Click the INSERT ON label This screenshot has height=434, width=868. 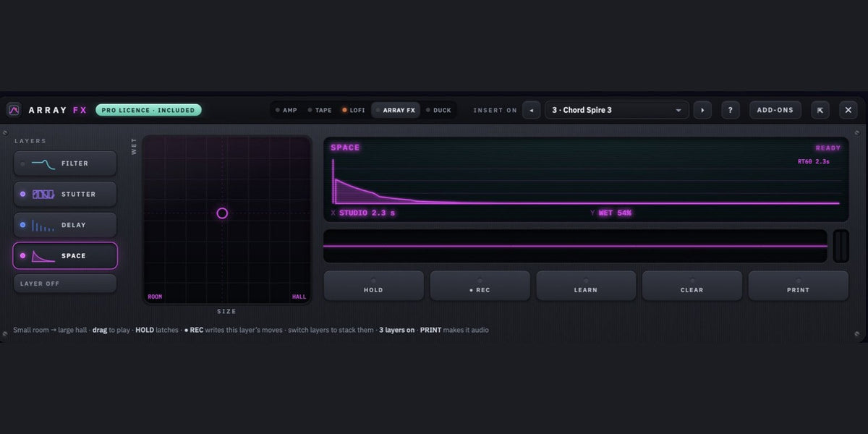[x=495, y=110]
